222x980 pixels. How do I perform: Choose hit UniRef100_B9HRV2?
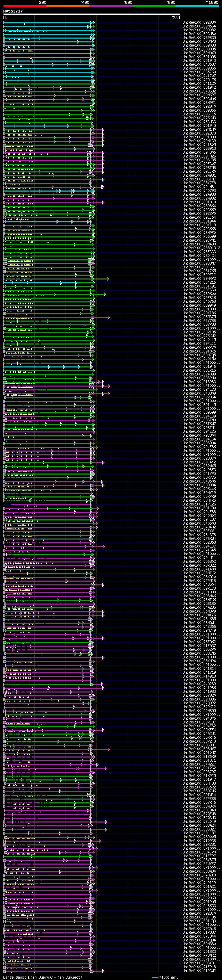pos(199,278)
